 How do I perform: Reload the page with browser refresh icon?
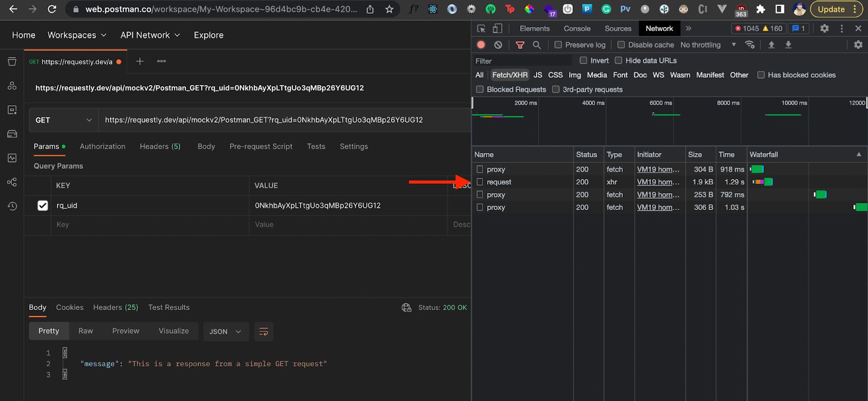[x=52, y=9]
